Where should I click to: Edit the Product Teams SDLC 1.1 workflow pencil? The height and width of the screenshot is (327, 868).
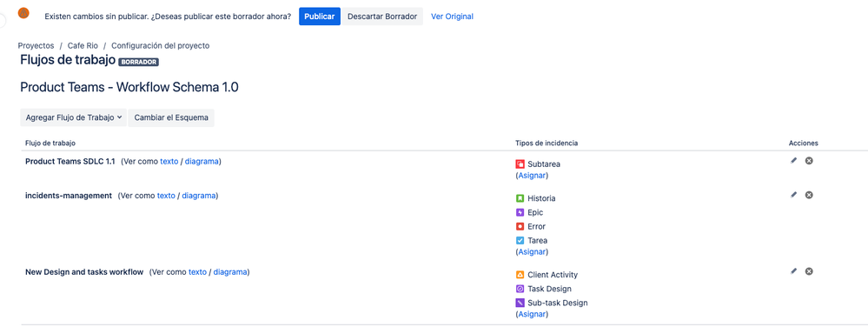click(794, 161)
